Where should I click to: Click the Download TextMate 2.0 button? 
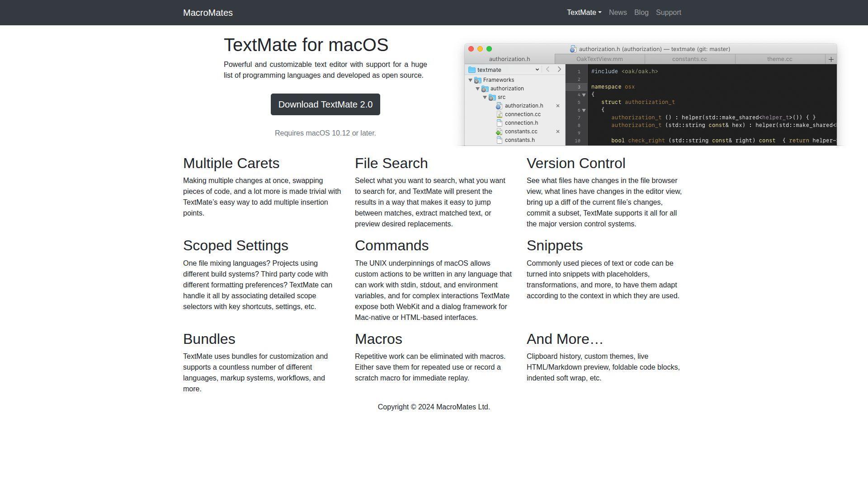(325, 104)
